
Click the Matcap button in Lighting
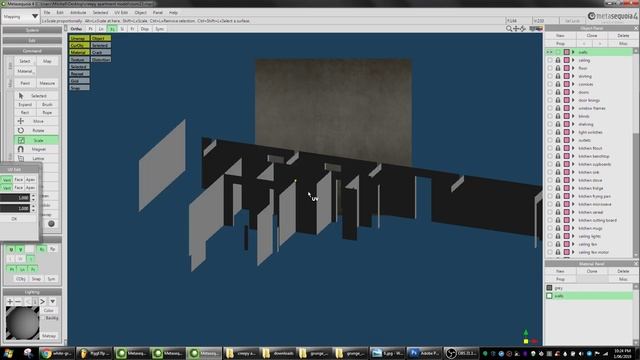coord(49,336)
